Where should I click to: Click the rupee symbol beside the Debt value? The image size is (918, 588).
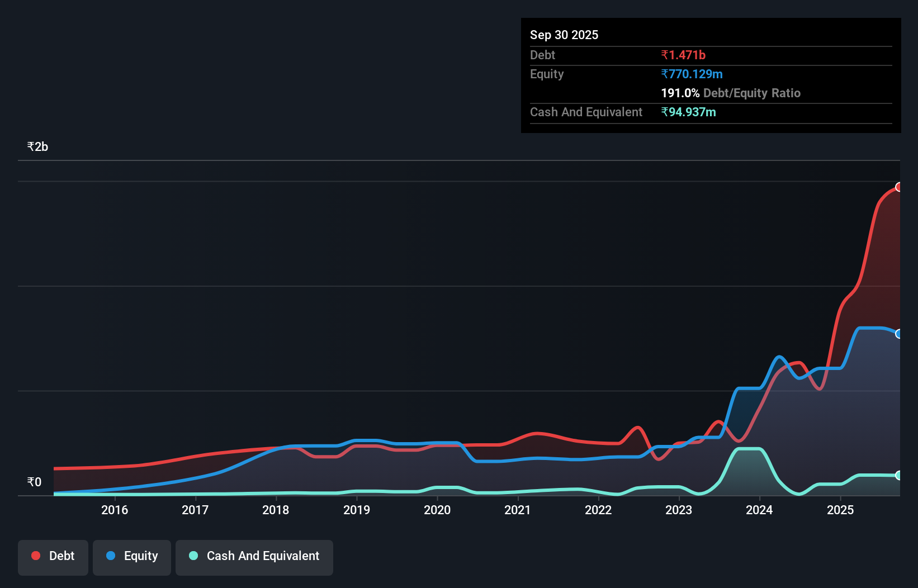[665, 55]
